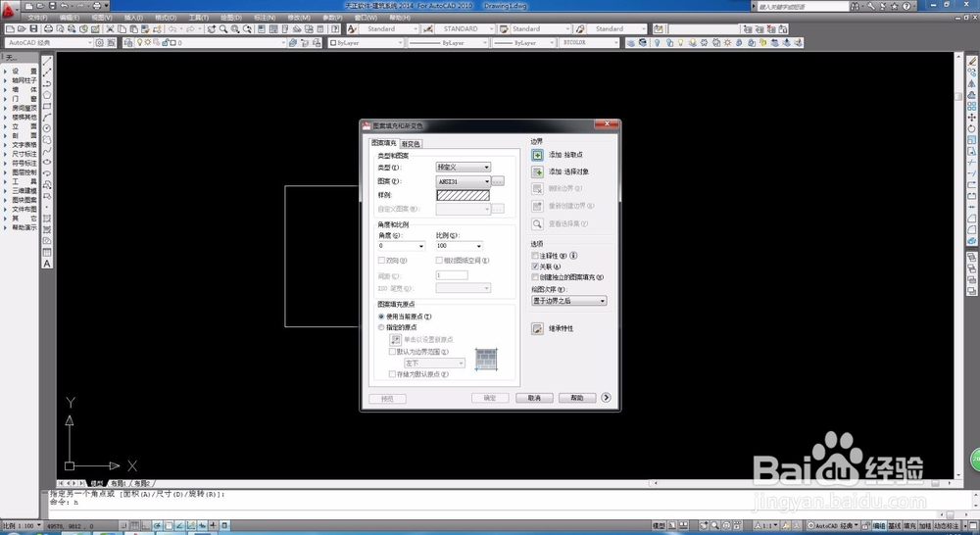Select the Rectangle draw tool

[x=47, y=106]
